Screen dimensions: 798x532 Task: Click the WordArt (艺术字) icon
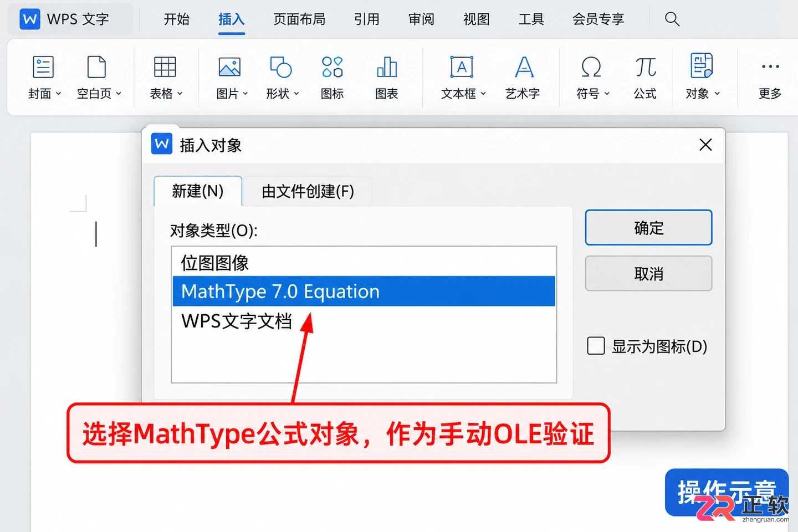pos(524,67)
